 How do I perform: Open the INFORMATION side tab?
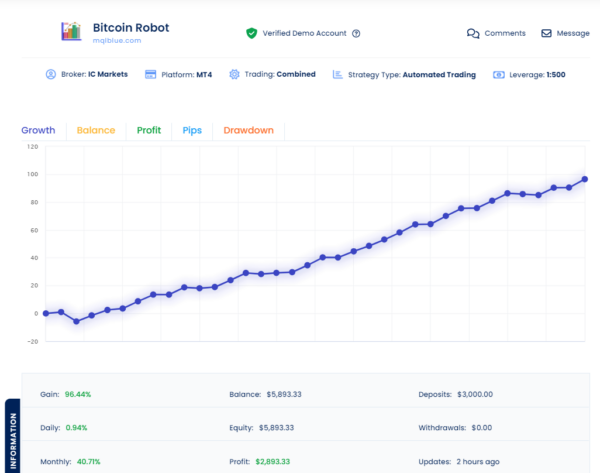pos(13,436)
